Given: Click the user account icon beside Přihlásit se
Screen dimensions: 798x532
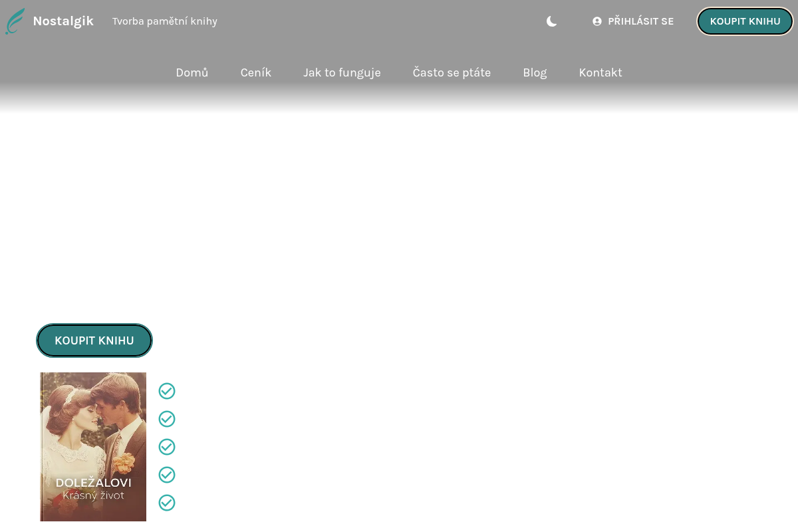Looking at the screenshot, I should pos(597,21).
